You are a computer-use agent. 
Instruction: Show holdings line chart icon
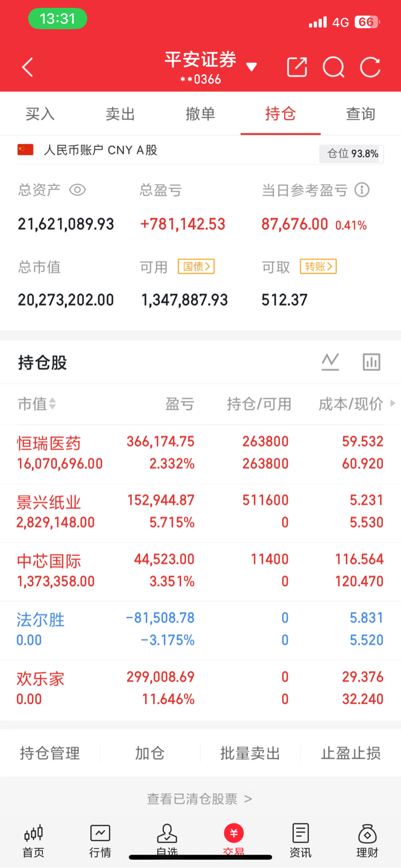pos(330,362)
